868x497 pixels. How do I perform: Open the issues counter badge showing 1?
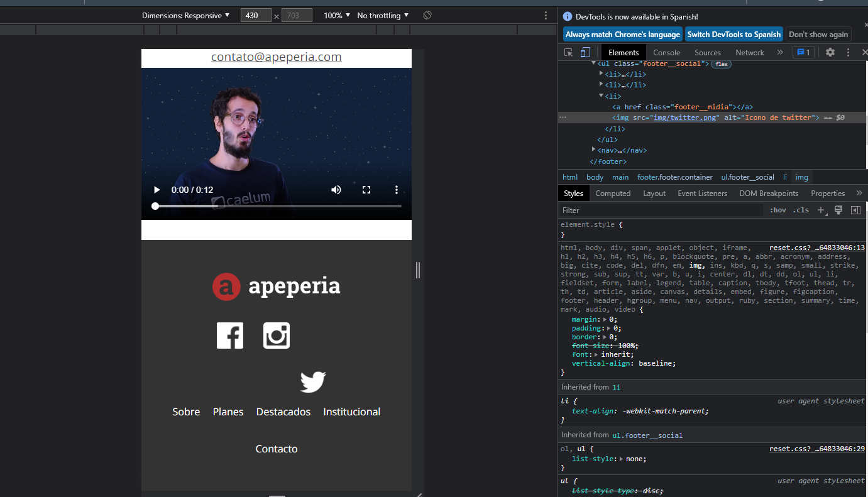click(x=803, y=53)
